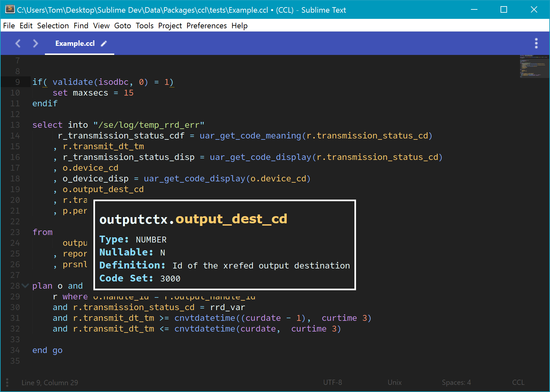Click 'select' keyword on line 13
The image size is (550, 392).
48,125
